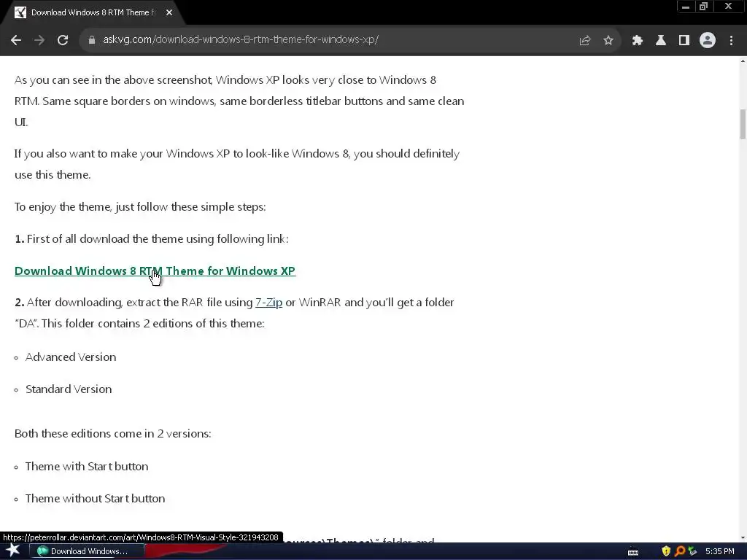747x560 pixels.
Task: Open the share this page icon
Action: [584, 41]
